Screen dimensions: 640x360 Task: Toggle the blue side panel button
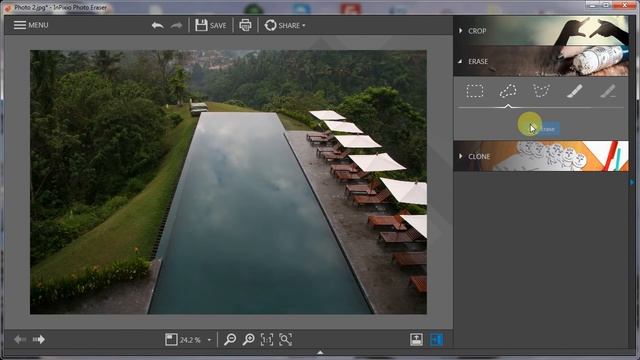[x=436, y=340]
